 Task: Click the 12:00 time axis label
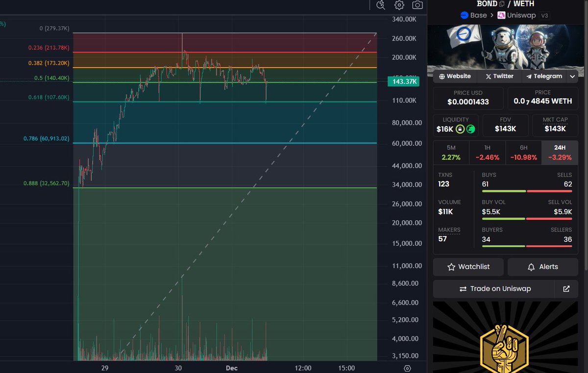pyautogui.click(x=303, y=368)
